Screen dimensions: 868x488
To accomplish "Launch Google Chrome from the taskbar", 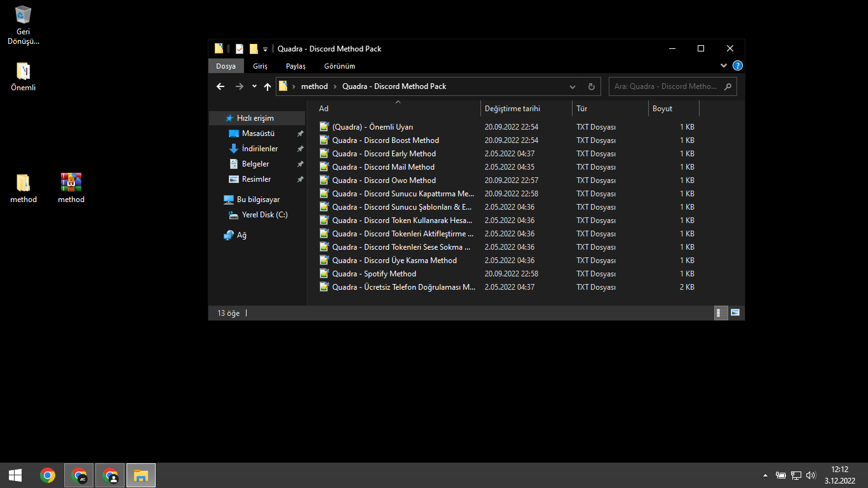I will pos(47,475).
